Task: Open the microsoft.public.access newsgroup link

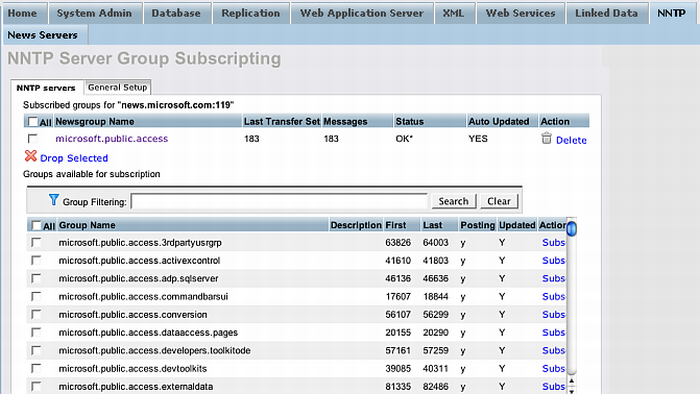Action: (112, 139)
